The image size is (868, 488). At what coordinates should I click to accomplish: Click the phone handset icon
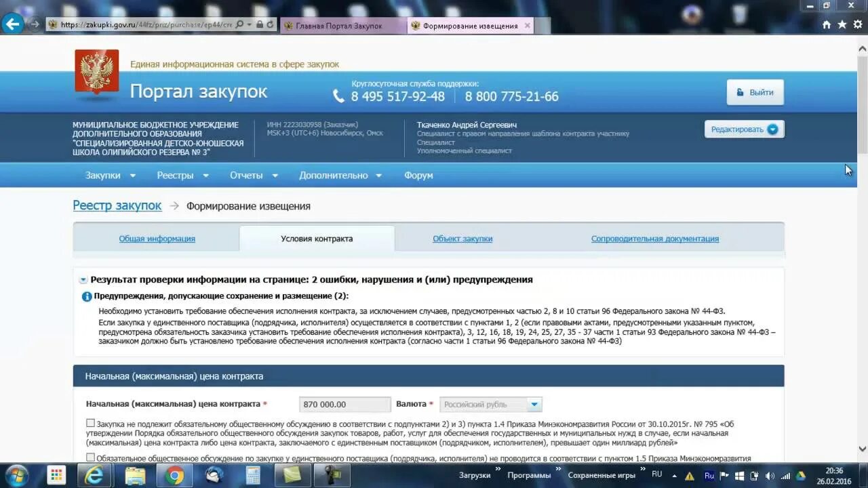tap(338, 96)
